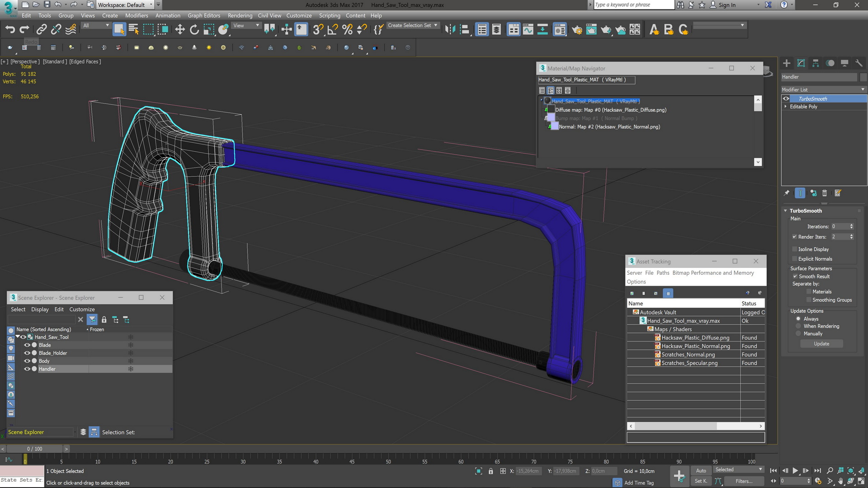Toggle the Smooth Result checkbox
Screen dimensions: 868x488
[x=795, y=277]
